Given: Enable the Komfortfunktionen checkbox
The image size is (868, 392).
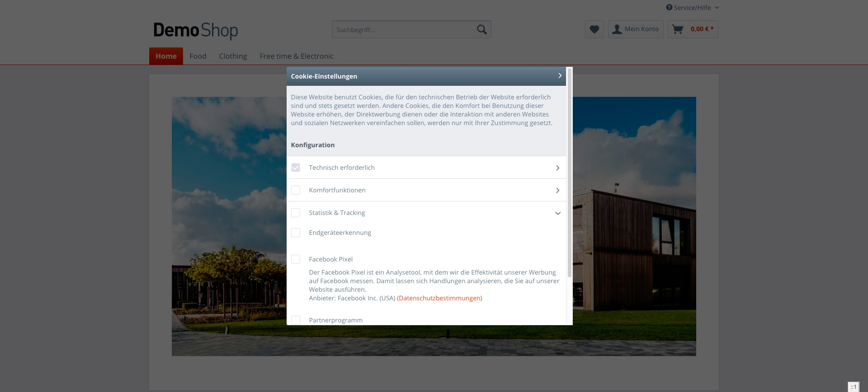Looking at the screenshot, I should (x=296, y=190).
